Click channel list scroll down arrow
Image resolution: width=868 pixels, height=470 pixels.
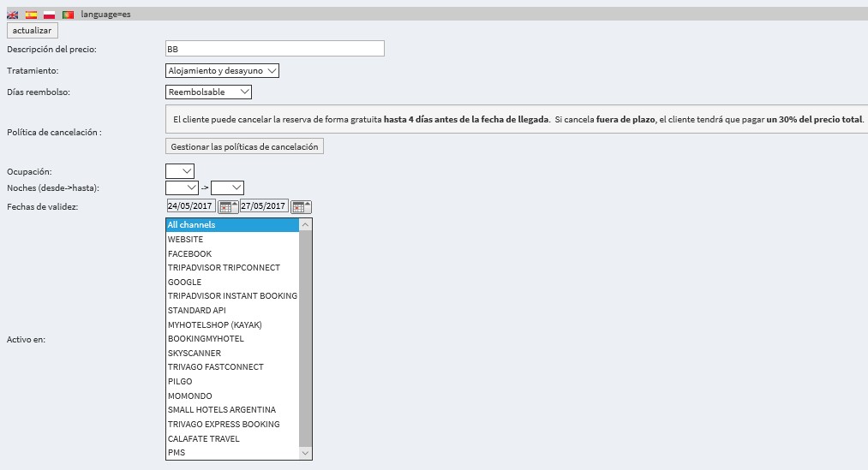click(305, 453)
